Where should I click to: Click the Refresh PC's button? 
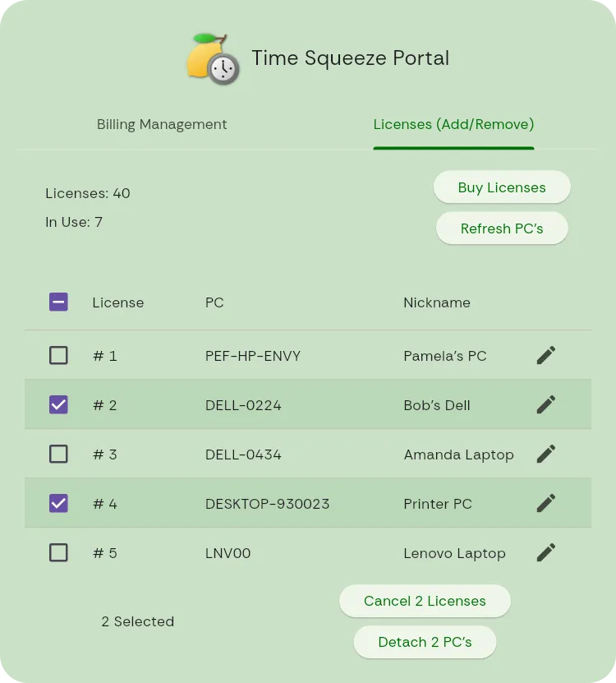click(502, 228)
